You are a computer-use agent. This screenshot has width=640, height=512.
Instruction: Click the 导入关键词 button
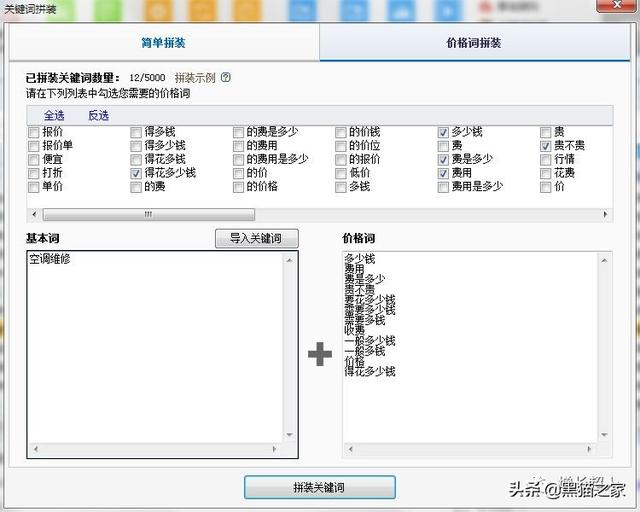pos(257,238)
